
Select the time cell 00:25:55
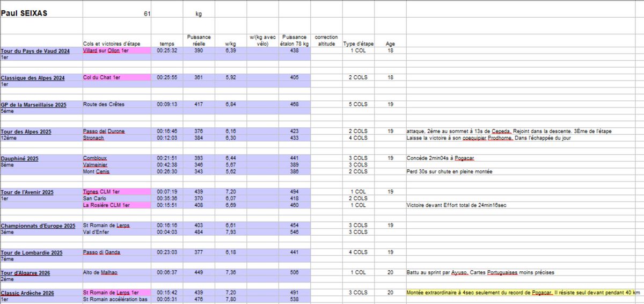point(167,78)
